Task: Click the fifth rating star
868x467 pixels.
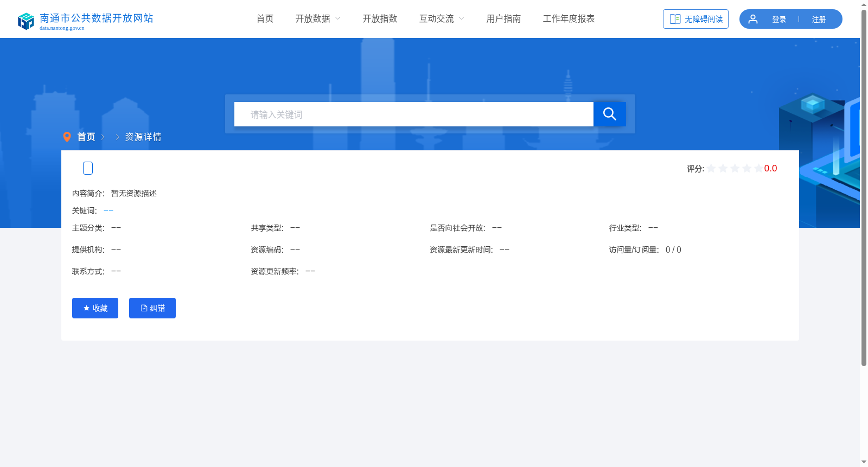Action: tap(758, 168)
